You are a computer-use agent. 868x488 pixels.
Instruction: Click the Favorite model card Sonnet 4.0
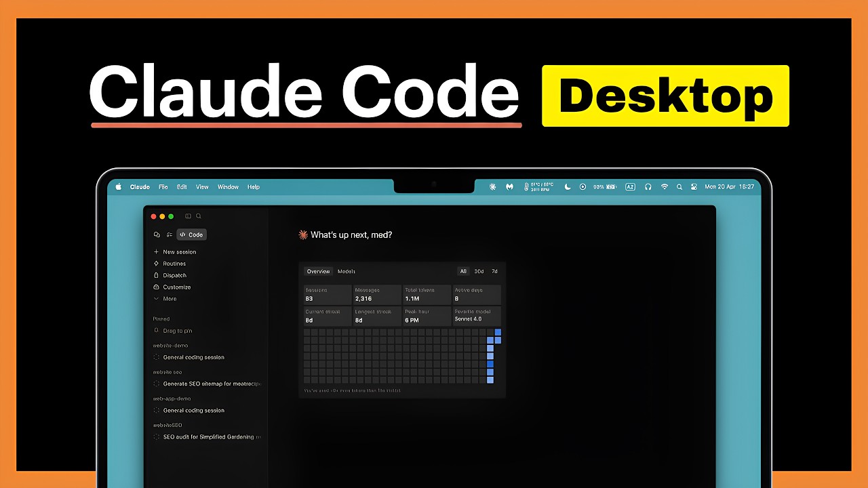[477, 316]
